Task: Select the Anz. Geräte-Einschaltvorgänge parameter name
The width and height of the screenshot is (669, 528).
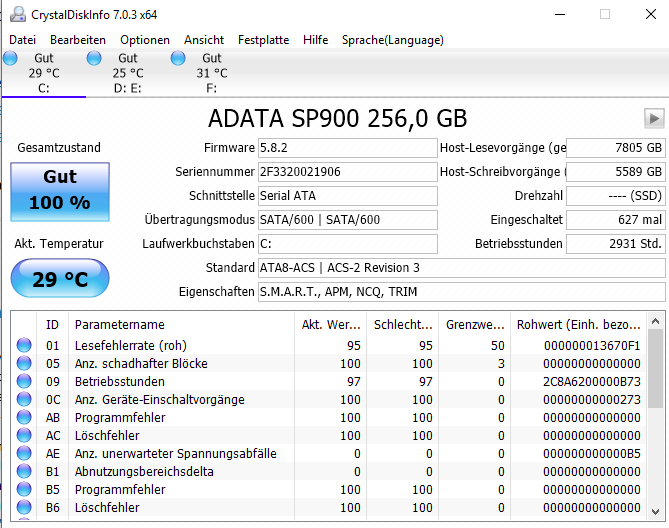Action: click(x=159, y=399)
